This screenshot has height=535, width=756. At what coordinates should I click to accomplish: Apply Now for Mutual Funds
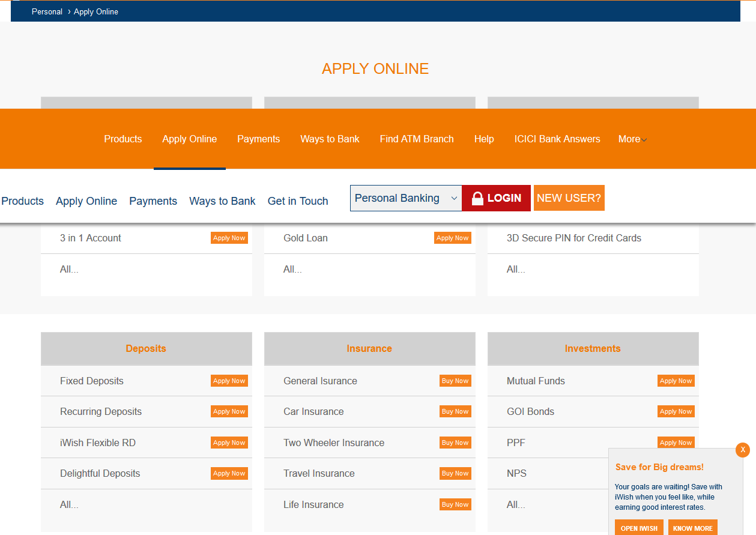coord(676,381)
